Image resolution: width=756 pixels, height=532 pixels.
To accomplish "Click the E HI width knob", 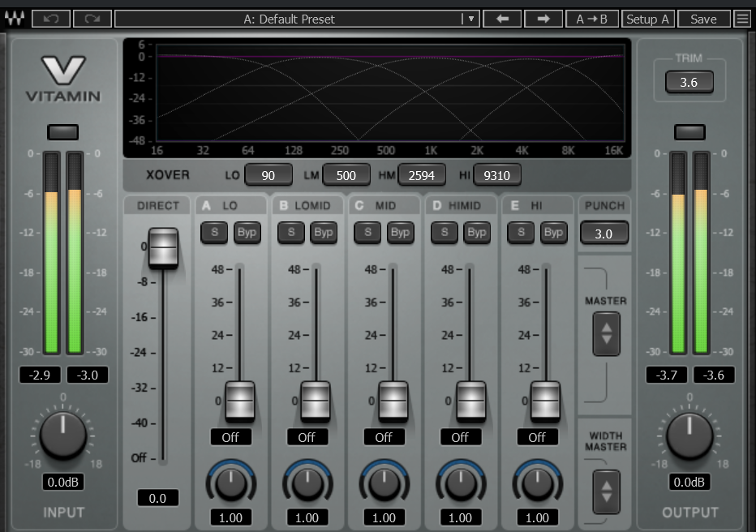I will [538, 483].
